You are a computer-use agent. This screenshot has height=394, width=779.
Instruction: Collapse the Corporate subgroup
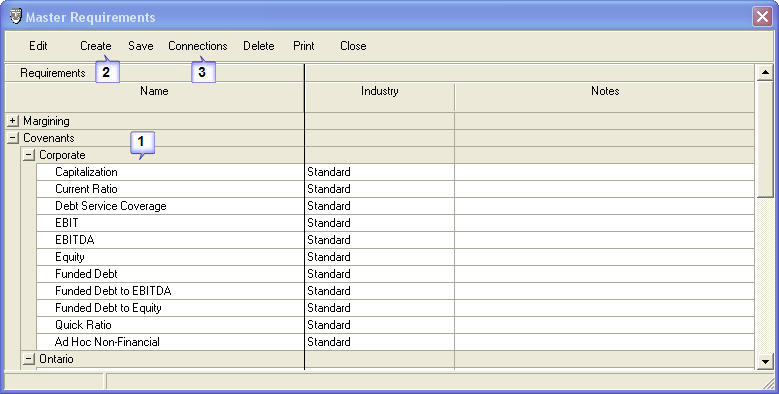(29, 155)
